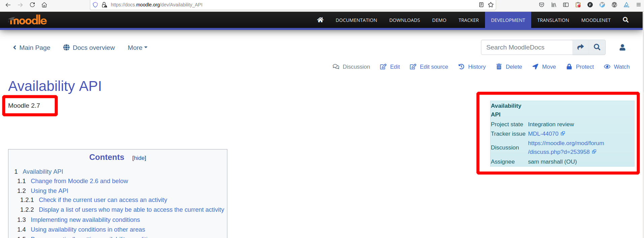Open the browser home icon
The image size is (644, 238).
[x=44, y=5]
